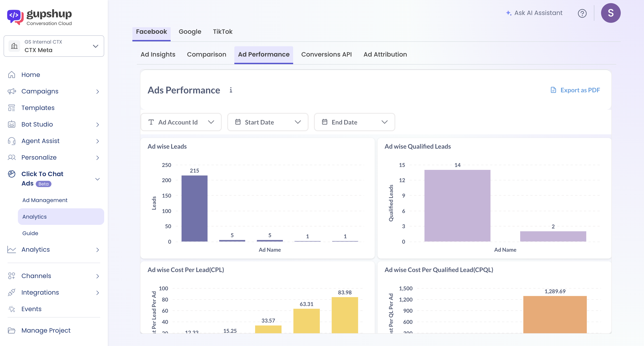This screenshot has width=644, height=346.
Task: Click the Templates layout icon
Action: pyautogui.click(x=11, y=108)
